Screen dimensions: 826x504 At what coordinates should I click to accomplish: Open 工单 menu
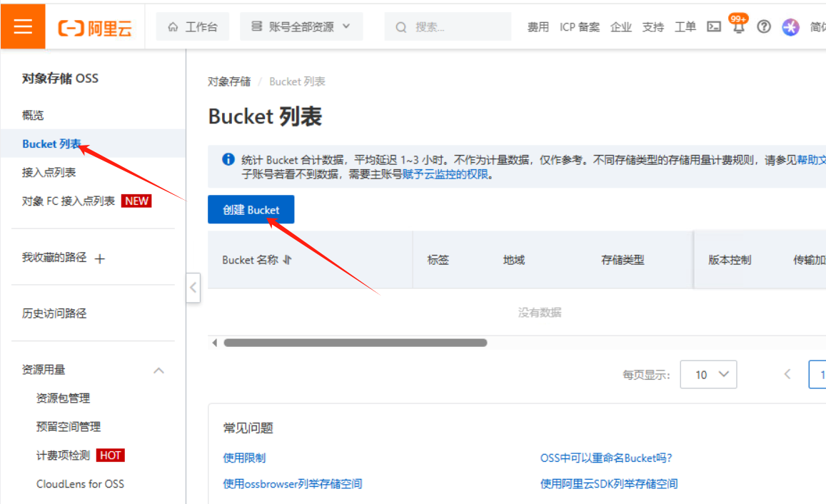click(685, 27)
